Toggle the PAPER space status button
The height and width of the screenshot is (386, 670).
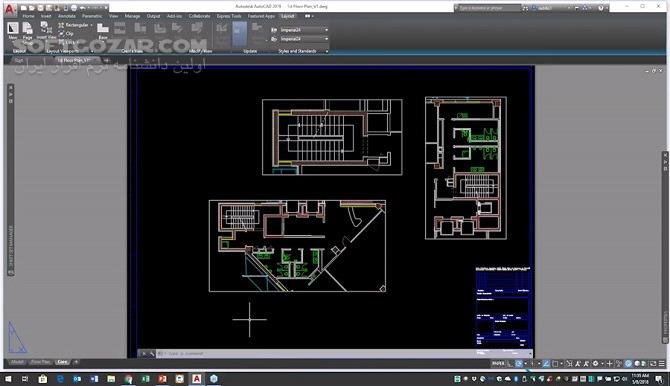tap(498, 363)
